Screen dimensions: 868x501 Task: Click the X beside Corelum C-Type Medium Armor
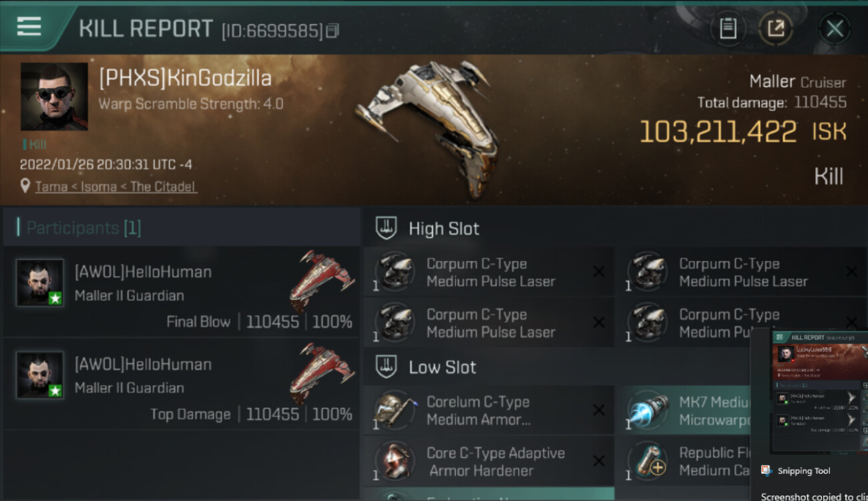coord(599,410)
